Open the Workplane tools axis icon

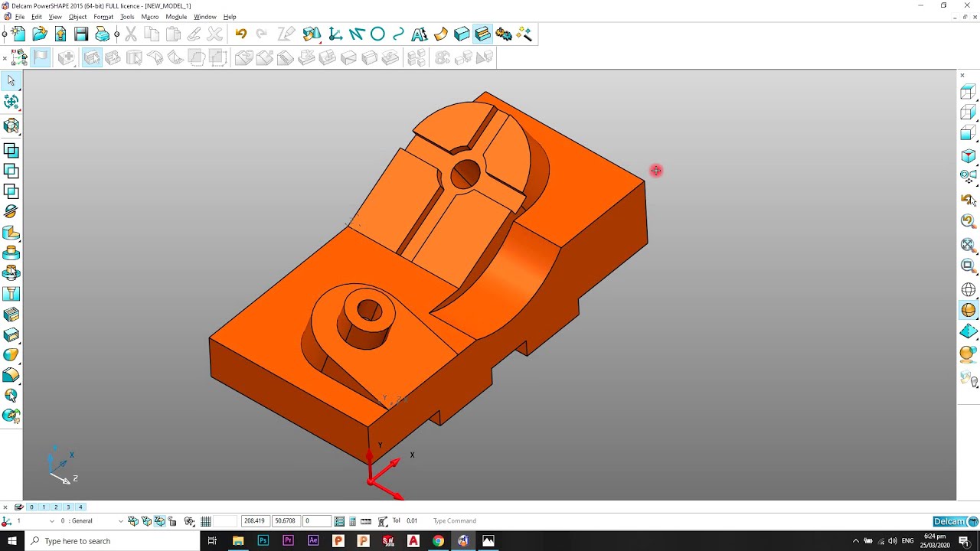pyautogui.click(x=335, y=34)
